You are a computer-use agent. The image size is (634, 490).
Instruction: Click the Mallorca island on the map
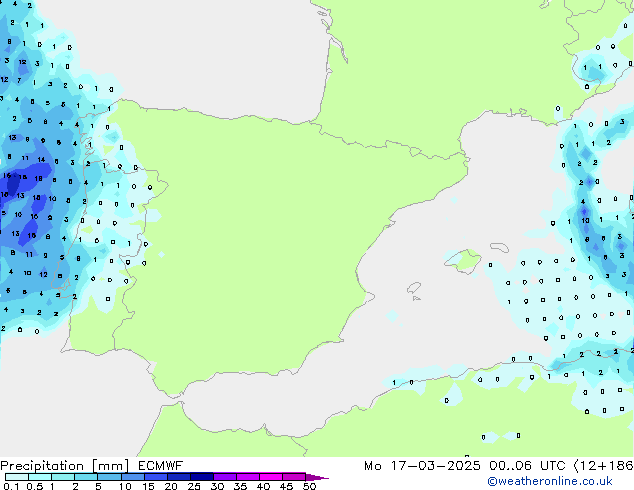pyautogui.click(x=463, y=261)
